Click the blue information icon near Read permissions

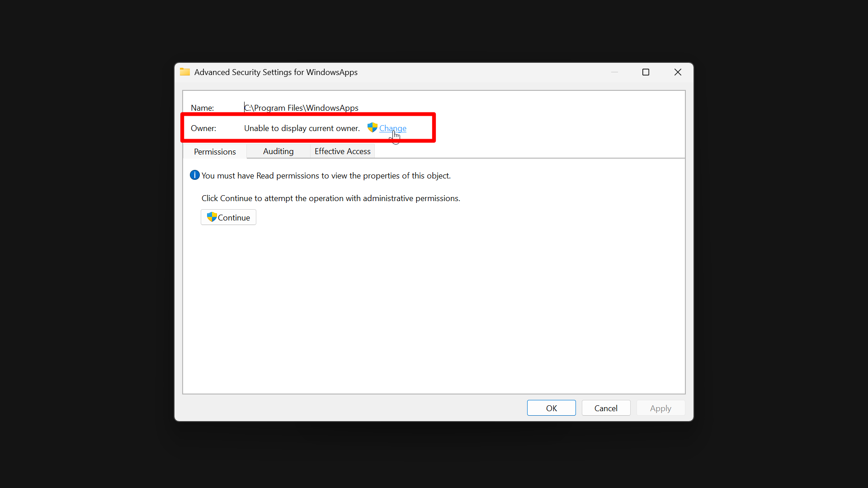(x=194, y=175)
